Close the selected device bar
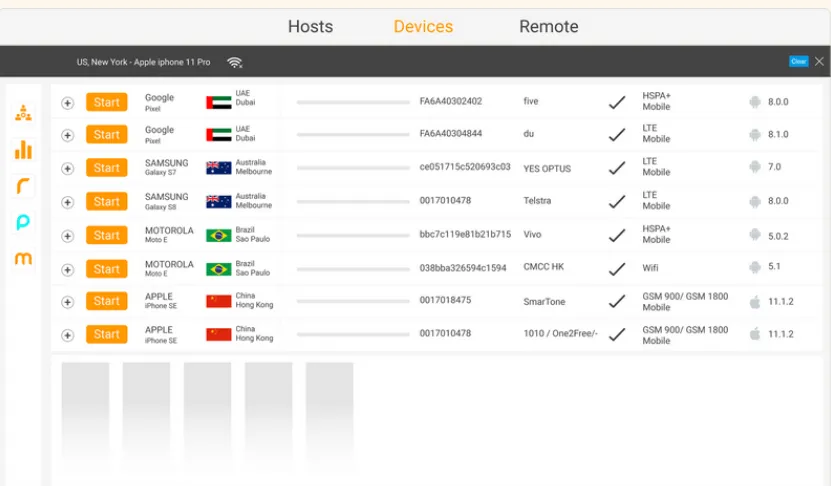This screenshot has height=486, width=831. [819, 61]
